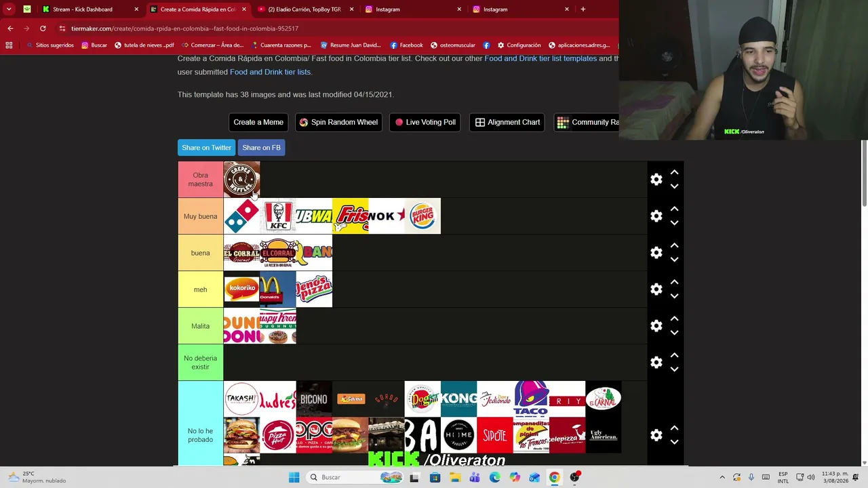Screen dimensions: 868x488
Task: Open settings gear for the meh tier
Action: (x=656, y=289)
